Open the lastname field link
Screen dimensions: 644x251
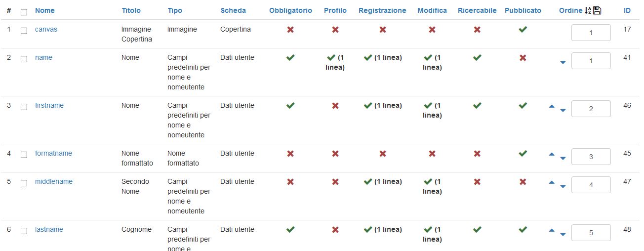click(49, 229)
